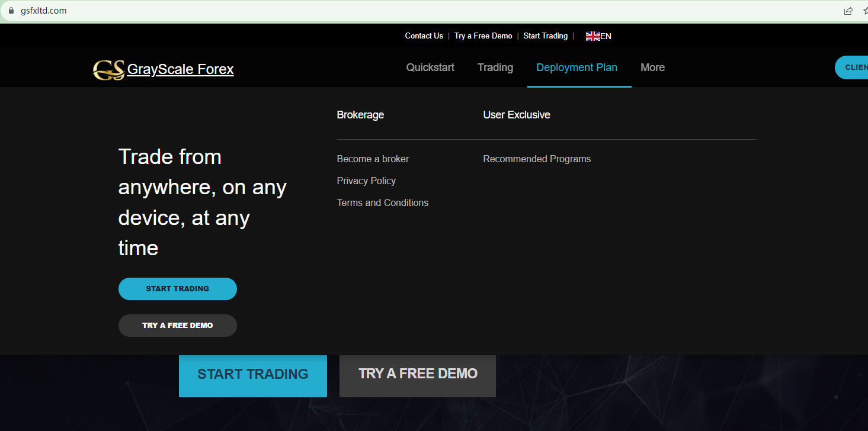
Task: Click Start Trading in top bar
Action: (545, 36)
